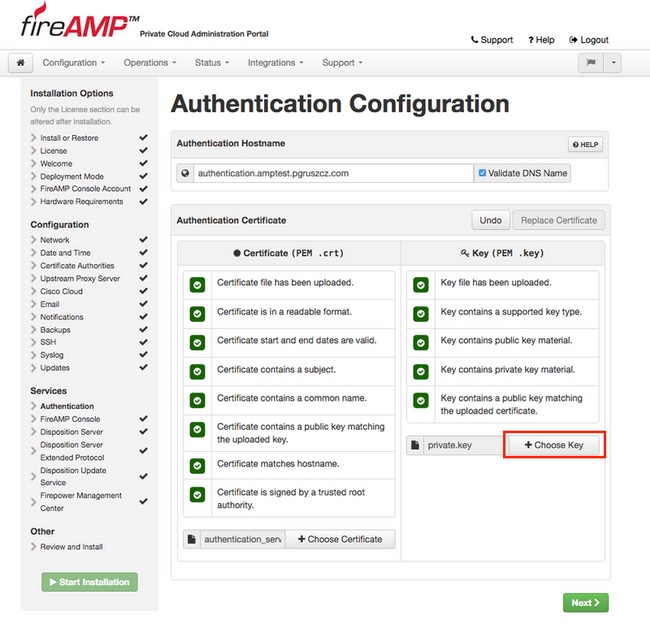Open Backups in sidebar
Image resolution: width=650 pixels, height=629 pixels.
55,330
